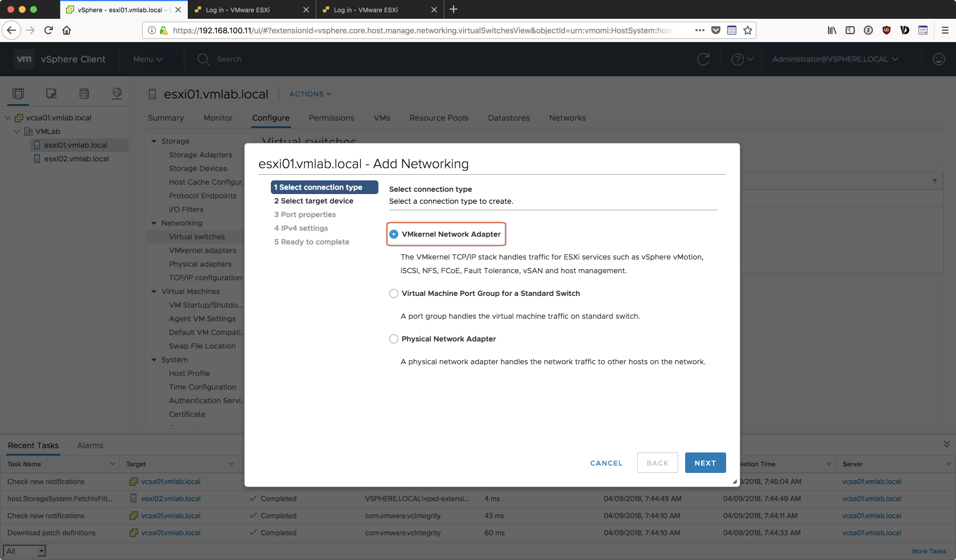Open the VMs and Templates inventory icon
Image resolution: width=956 pixels, height=560 pixels.
tap(51, 94)
